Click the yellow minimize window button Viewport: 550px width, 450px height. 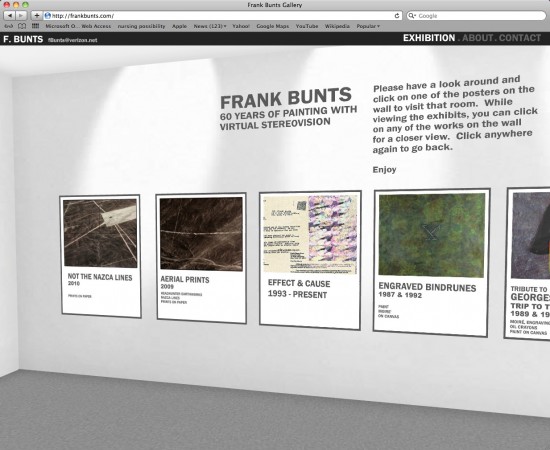click(x=16, y=5)
